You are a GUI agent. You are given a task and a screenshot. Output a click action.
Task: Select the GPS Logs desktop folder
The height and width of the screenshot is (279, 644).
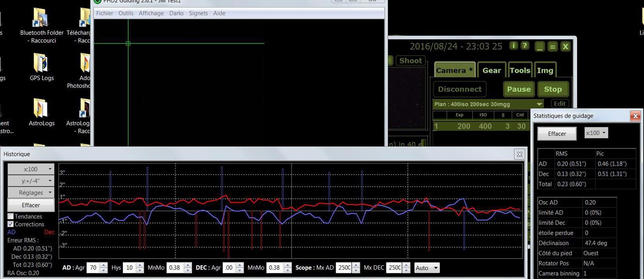[x=41, y=67]
